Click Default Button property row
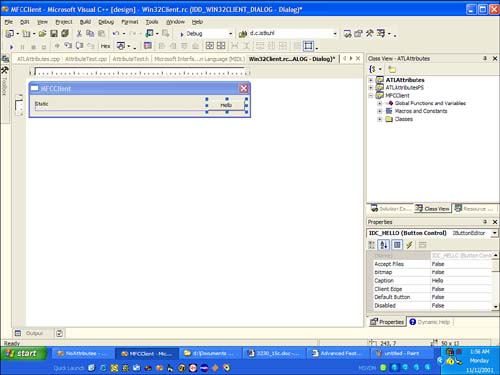 [432, 297]
